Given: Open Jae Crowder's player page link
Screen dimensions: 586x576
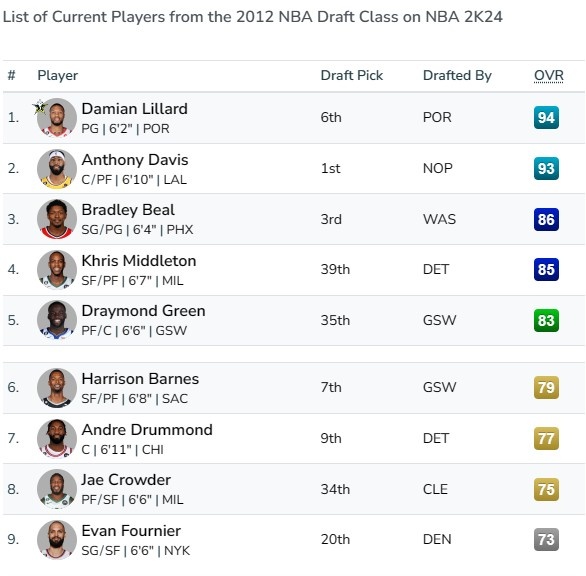Looking at the screenshot, I should [x=126, y=480].
